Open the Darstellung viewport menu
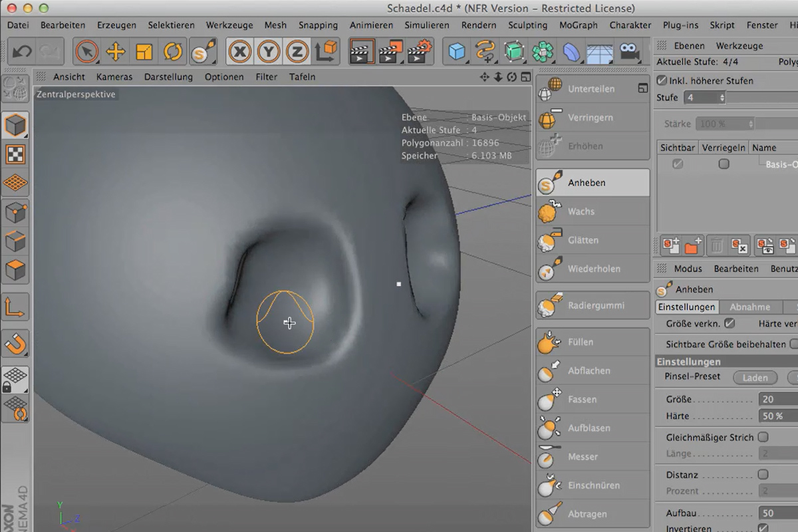Screen dimensions: 798x532 pos(168,76)
